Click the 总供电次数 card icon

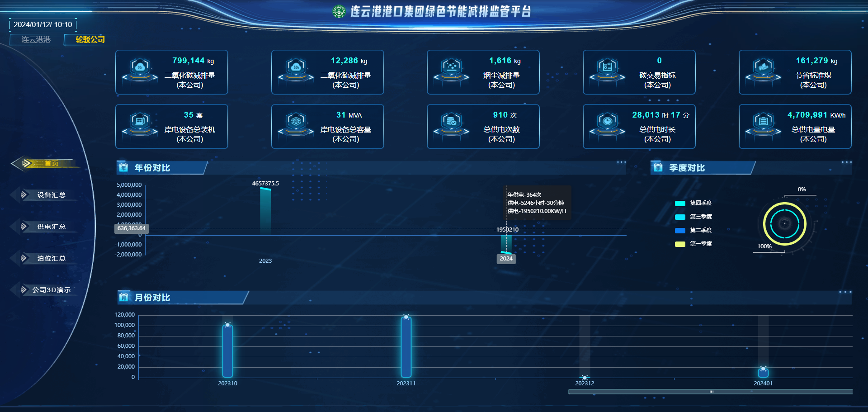point(452,126)
